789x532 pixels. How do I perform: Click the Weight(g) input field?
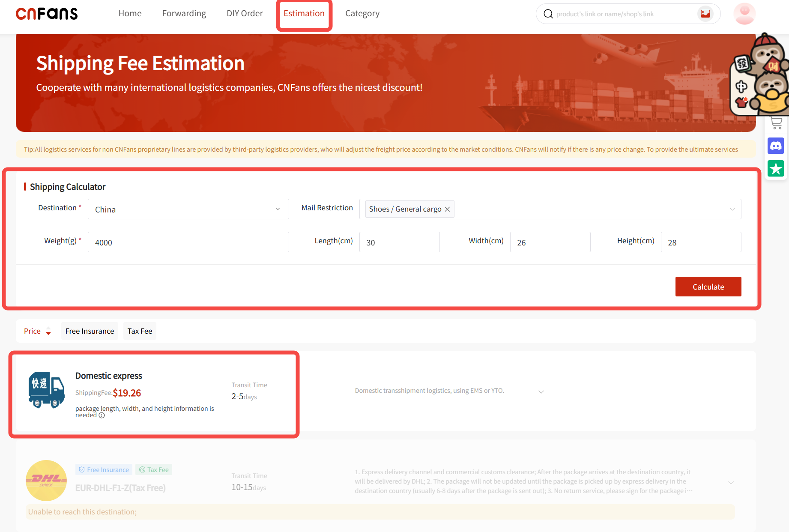pyautogui.click(x=188, y=242)
